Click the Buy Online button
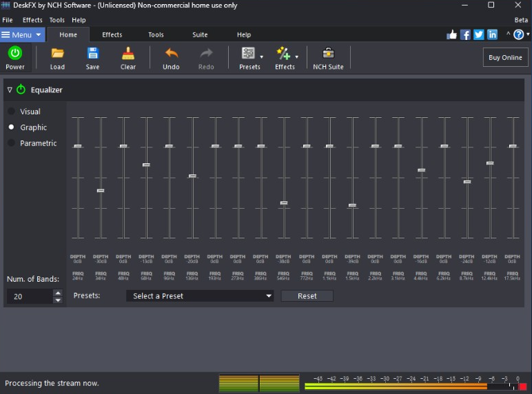532x394 pixels. coord(505,58)
